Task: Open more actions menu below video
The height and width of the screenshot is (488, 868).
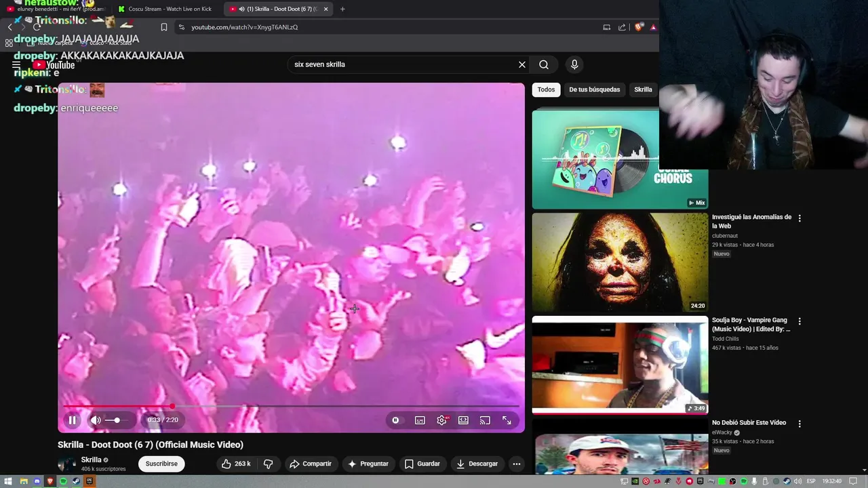Action: 517,464
